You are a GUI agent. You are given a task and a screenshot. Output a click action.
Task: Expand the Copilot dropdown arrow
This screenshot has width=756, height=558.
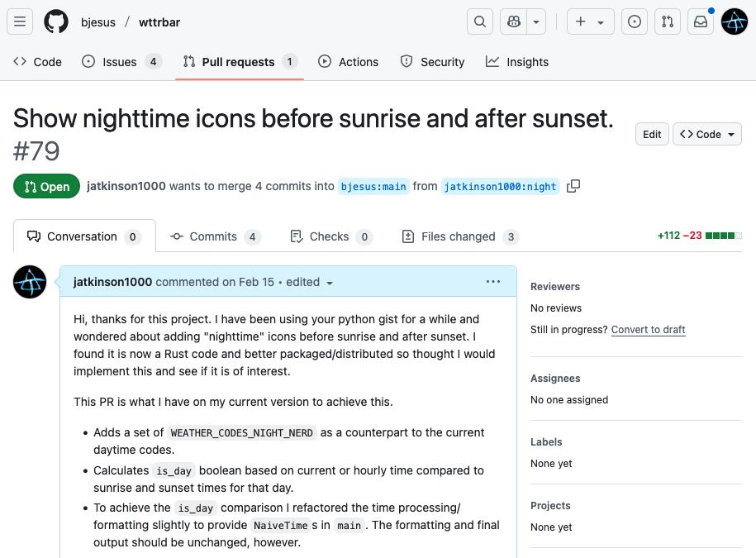(537, 22)
